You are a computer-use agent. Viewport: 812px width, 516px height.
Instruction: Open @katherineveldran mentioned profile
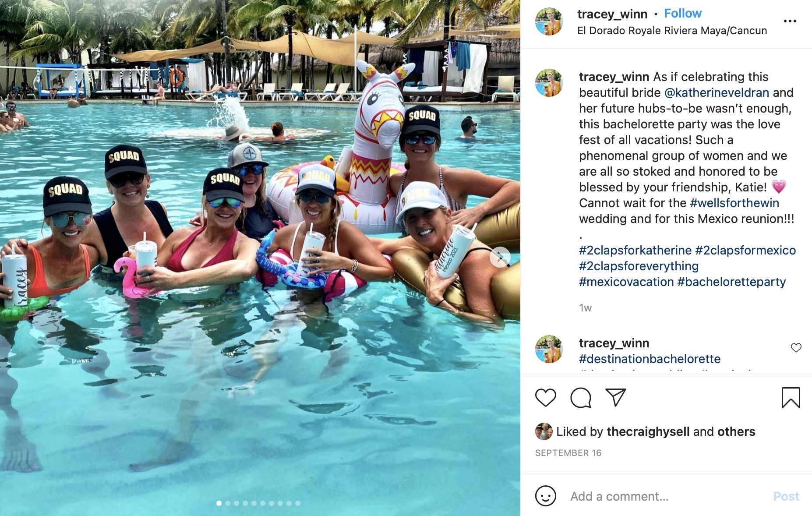717,92
